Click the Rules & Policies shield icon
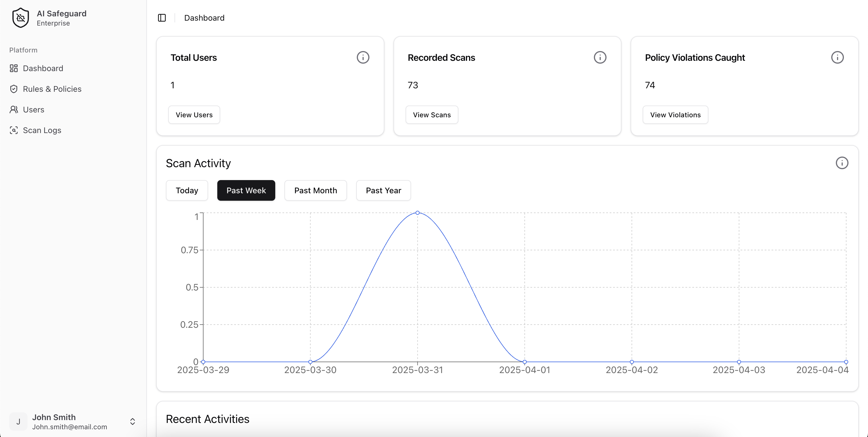This screenshot has height=437, width=868. [14, 89]
